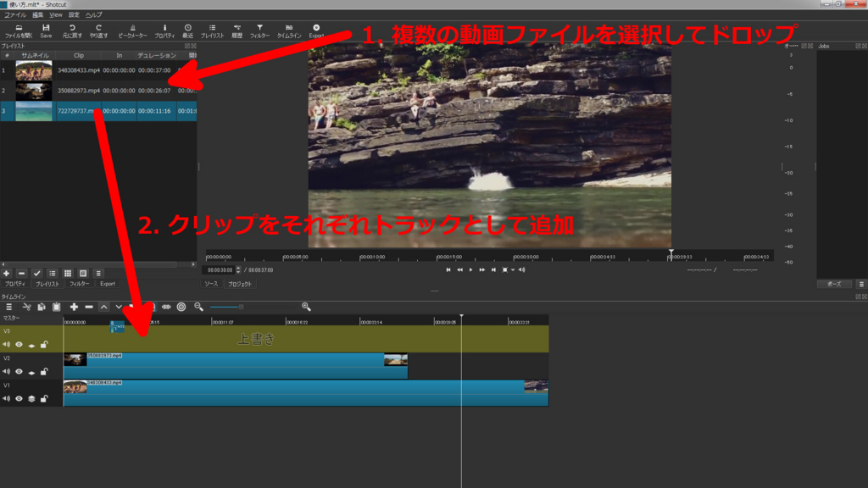Show タイムライン via top toolbar icon
This screenshot has width=868, height=488.
289,31
